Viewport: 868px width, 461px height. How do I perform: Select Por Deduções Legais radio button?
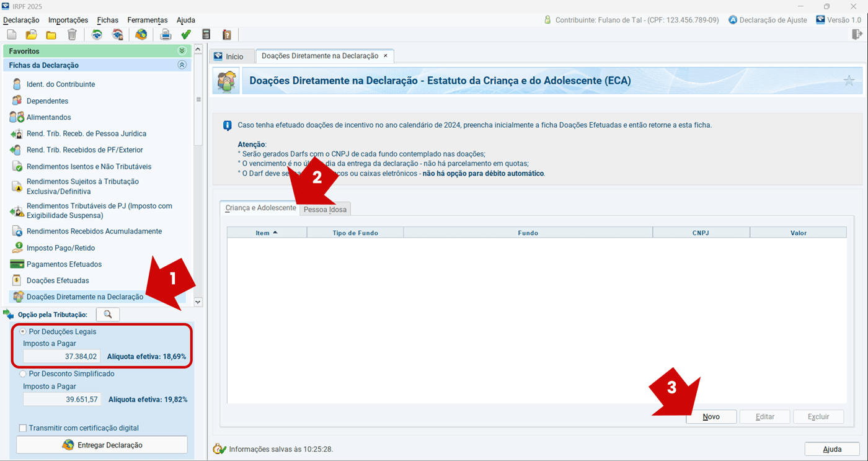click(24, 332)
